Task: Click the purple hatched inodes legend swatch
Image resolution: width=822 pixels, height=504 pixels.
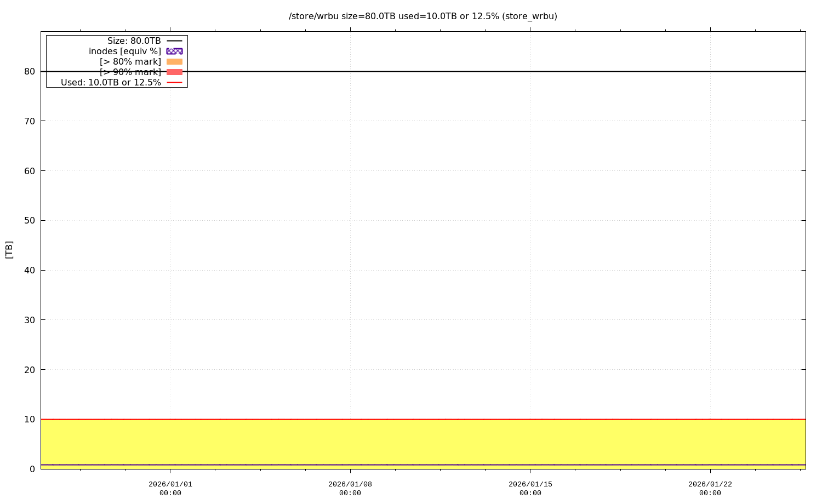Action: tap(174, 51)
